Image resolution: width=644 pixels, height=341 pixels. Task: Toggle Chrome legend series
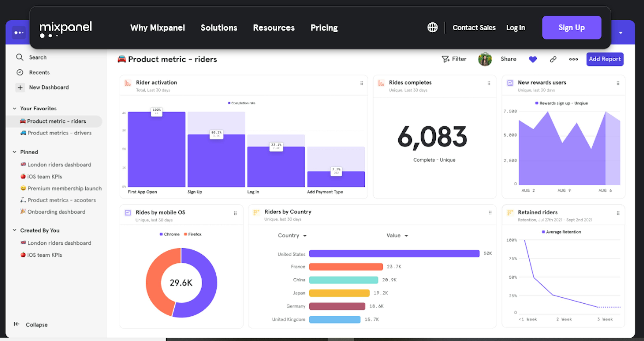point(170,234)
